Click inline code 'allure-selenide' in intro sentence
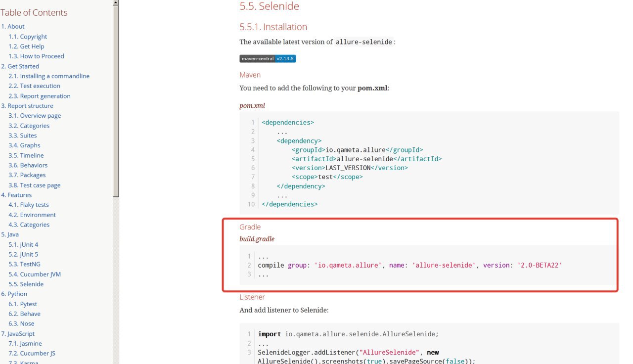This screenshot has height=364, width=633. pos(364,42)
